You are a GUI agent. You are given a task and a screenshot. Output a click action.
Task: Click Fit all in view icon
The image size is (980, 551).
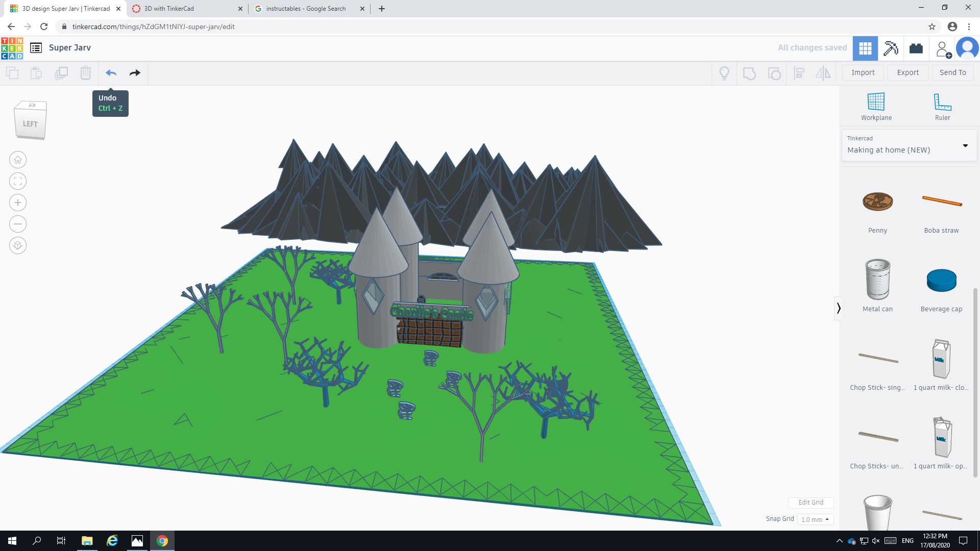click(18, 181)
